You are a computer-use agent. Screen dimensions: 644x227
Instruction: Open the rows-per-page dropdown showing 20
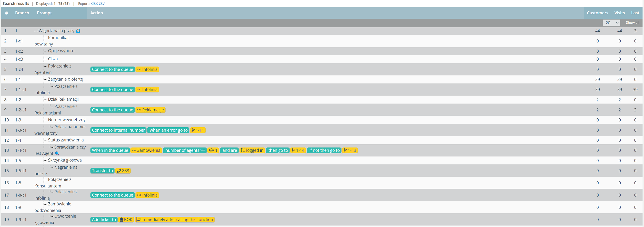611,23
